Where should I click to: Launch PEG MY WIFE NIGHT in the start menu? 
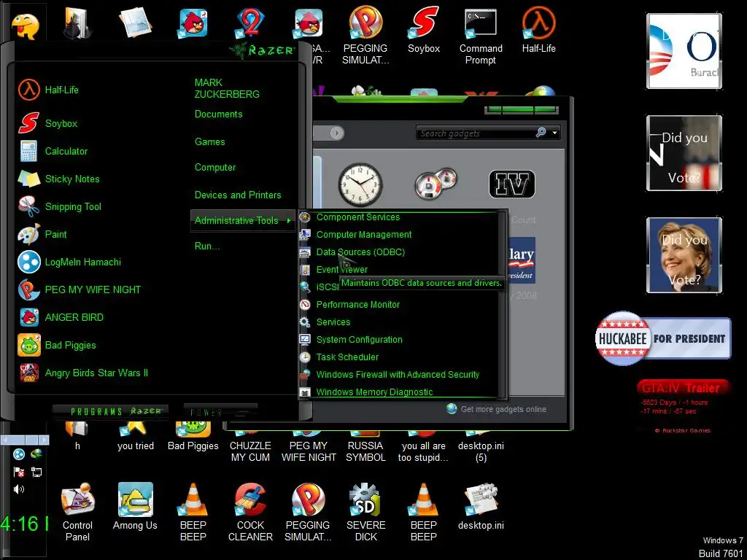[79, 289]
